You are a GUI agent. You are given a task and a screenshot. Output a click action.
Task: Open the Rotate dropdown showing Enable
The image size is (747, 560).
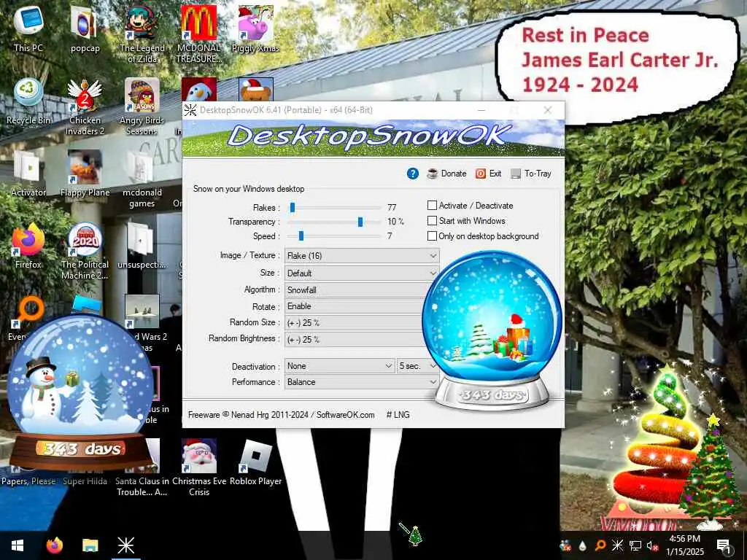click(x=355, y=306)
